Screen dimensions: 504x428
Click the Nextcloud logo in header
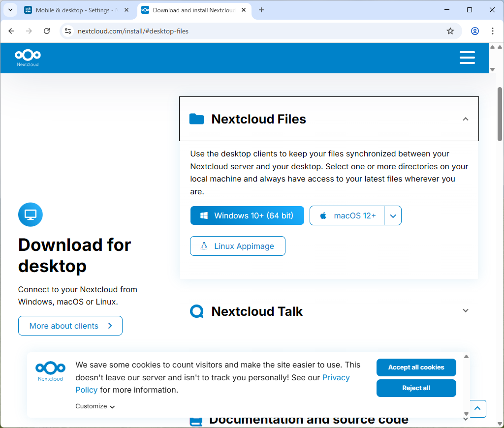[x=28, y=57]
